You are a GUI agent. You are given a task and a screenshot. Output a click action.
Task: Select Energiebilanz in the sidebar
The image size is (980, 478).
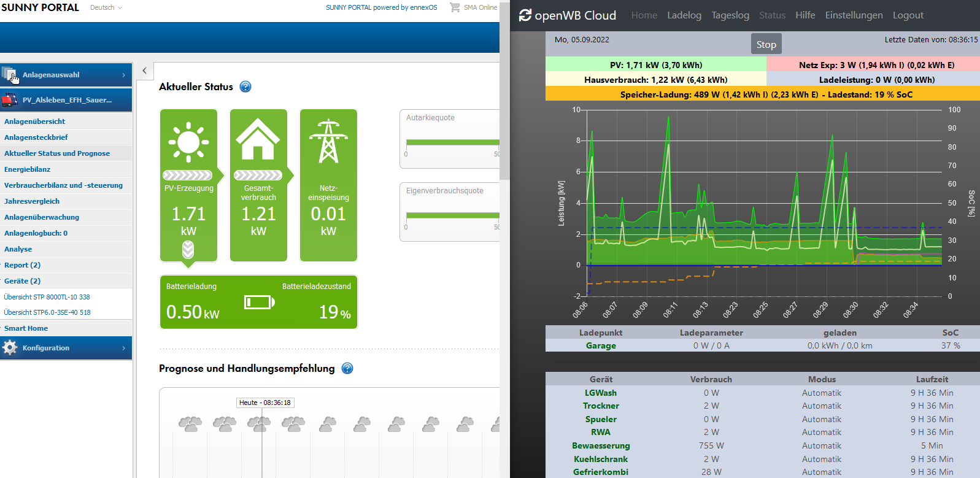click(x=28, y=169)
